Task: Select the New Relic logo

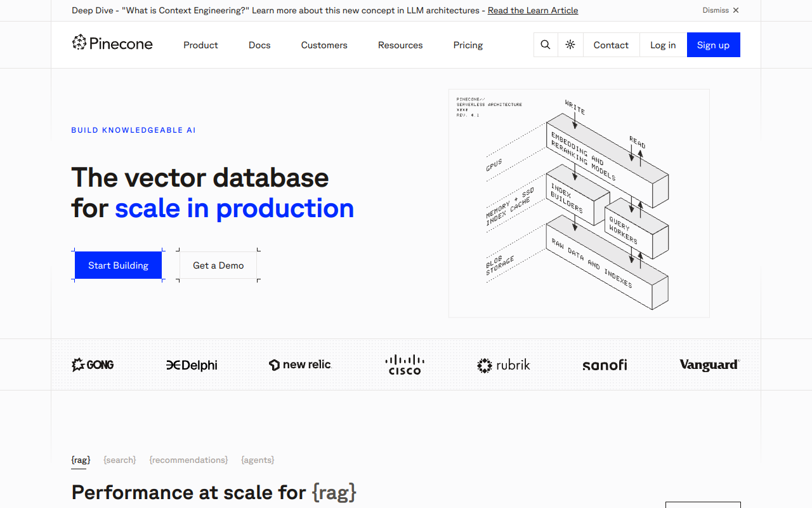Action: click(299, 364)
